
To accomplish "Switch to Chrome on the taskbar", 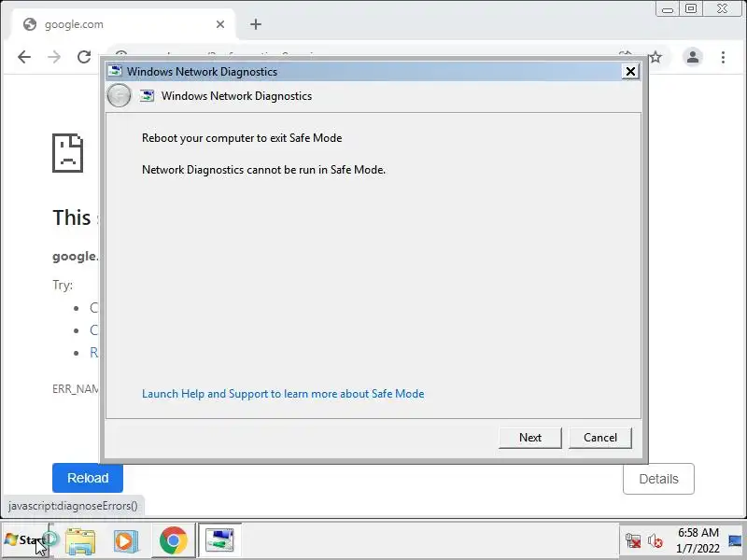I will click(x=174, y=540).
